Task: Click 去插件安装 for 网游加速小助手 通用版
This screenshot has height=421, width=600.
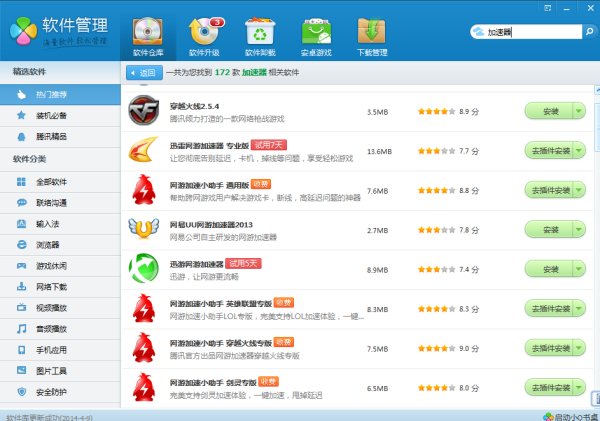Action: tap(549, 190)
